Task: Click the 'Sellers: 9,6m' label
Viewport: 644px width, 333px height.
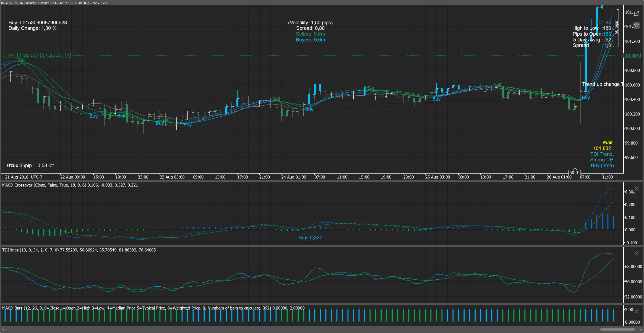Action: click(310, 34)
